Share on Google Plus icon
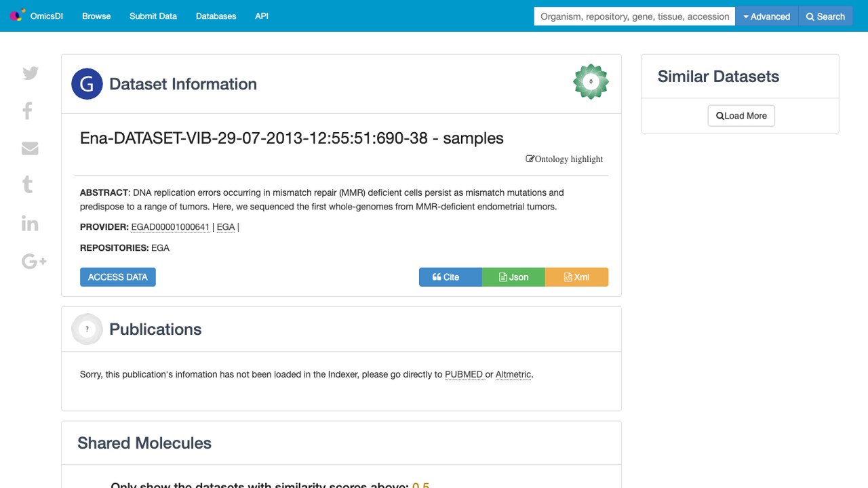 click(34, 261)
